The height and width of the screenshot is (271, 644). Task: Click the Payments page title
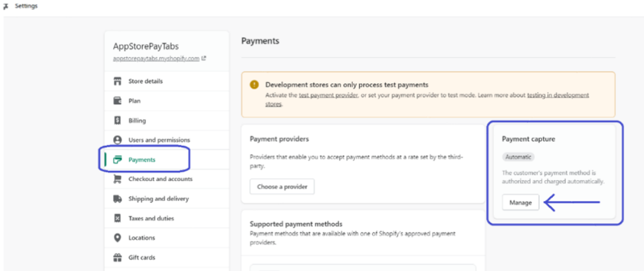[x=260, y=41]
